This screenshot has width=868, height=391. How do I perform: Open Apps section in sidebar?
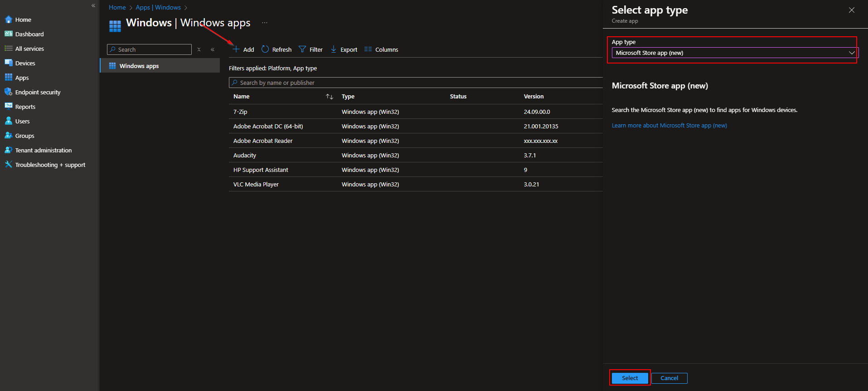tap(22, 78)
